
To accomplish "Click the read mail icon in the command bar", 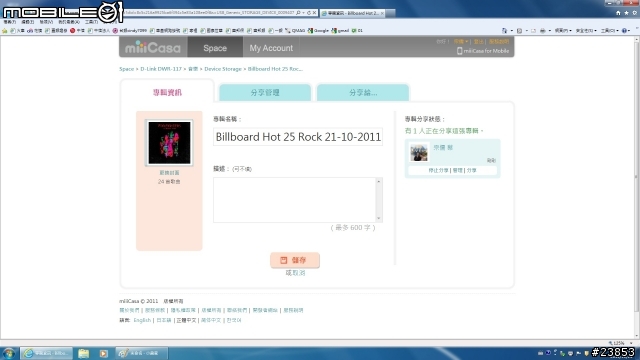I will coord(533,31).
